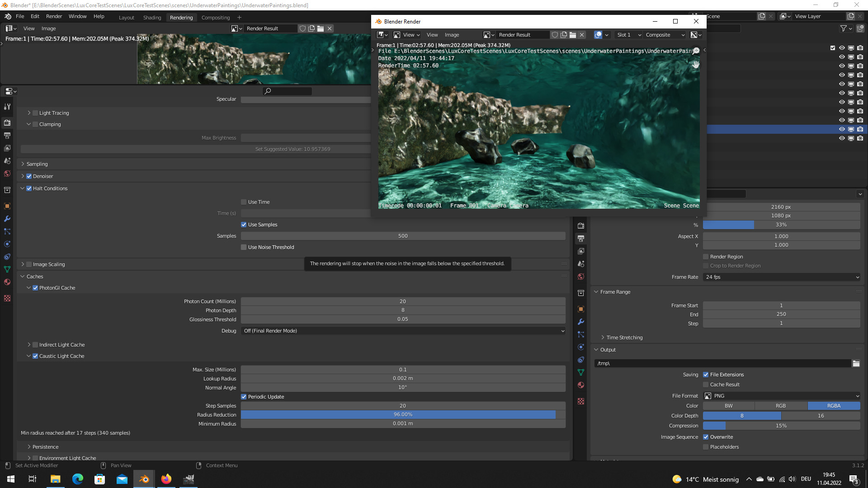Disable the Periodic Update checkbox
The image size is (868, 488).
[244, 397]
